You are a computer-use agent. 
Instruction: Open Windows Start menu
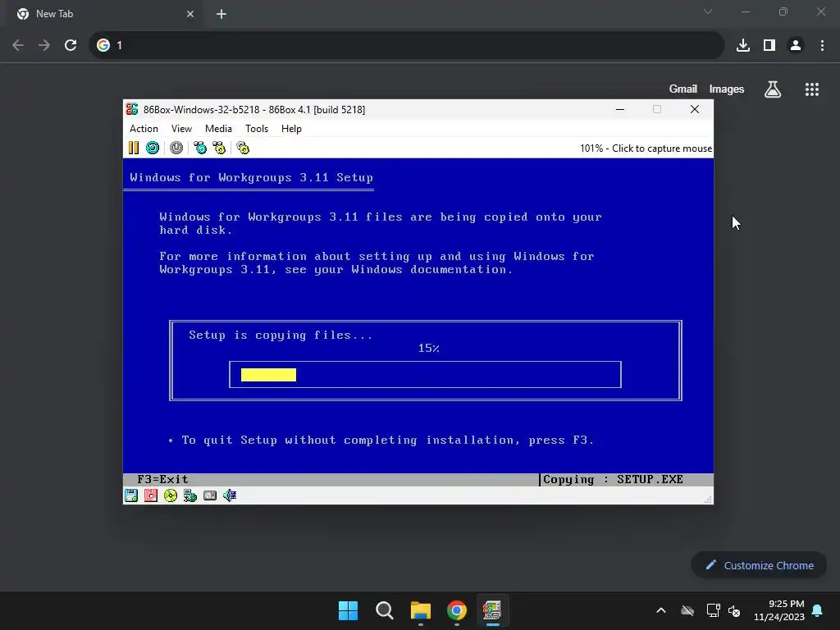(x=348, y=610)
